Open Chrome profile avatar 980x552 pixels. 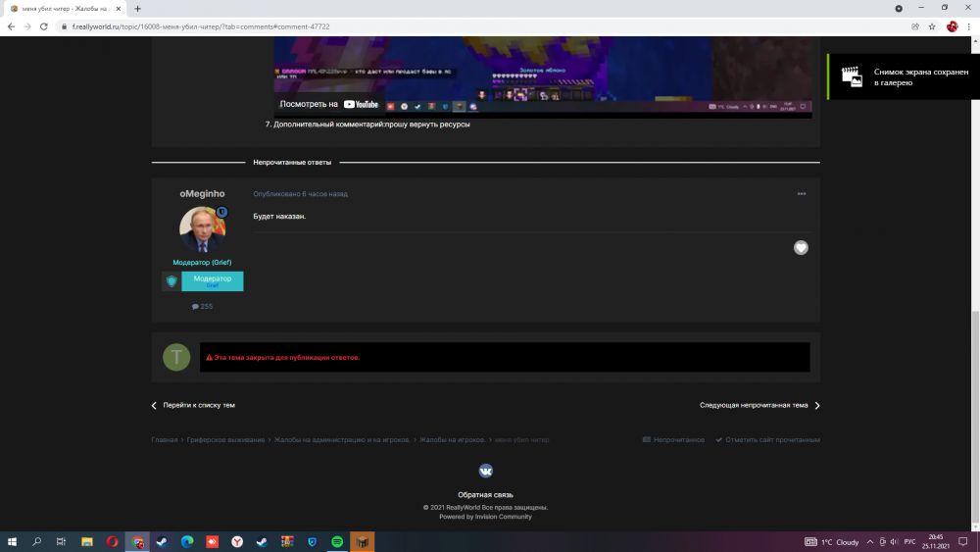(952, 26)
